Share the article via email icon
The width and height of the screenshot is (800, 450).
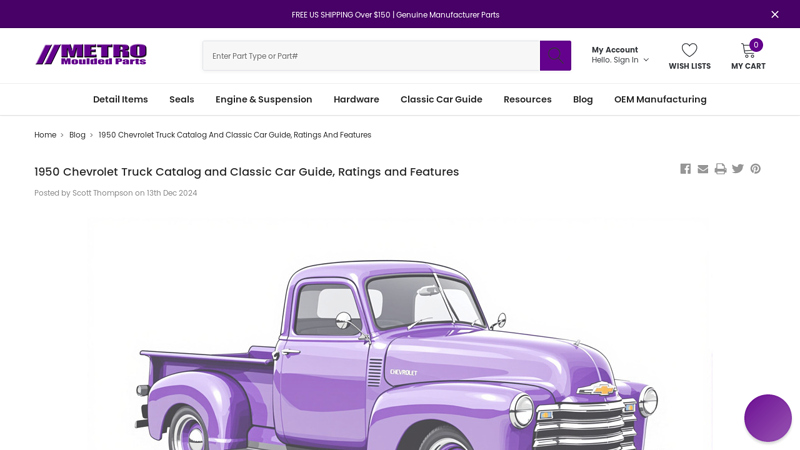click(x=703, y=169)
